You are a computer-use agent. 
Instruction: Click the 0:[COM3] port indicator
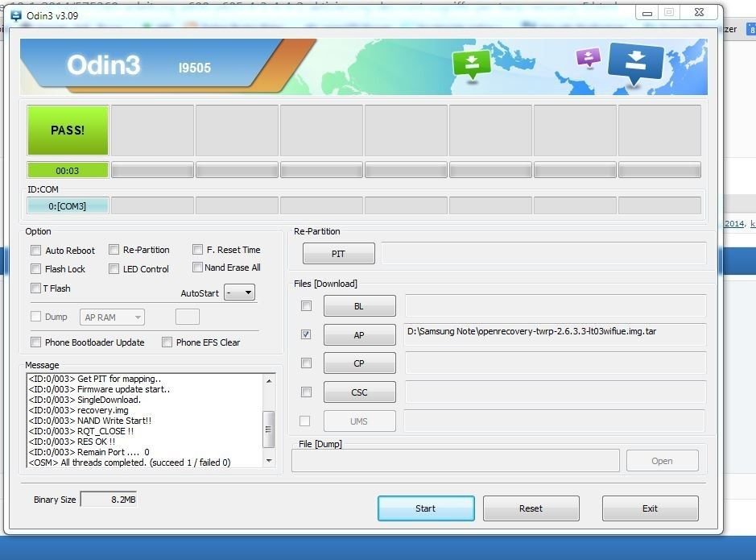[x=68, y=206]
